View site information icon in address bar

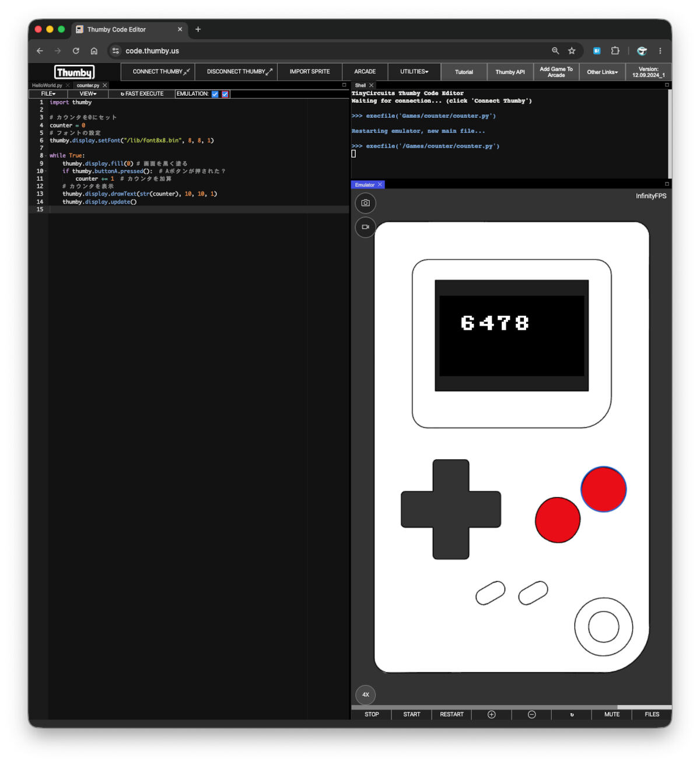(x=116, y=51)
